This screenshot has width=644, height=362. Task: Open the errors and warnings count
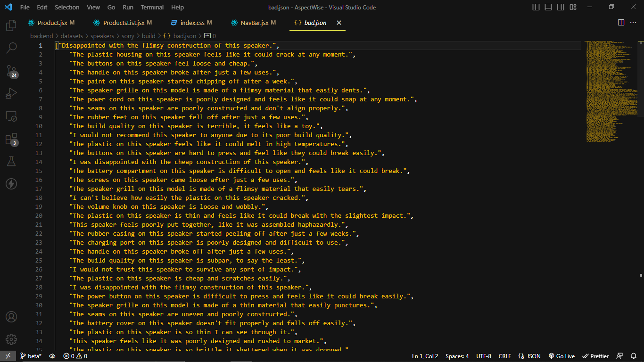pos(75,356)
